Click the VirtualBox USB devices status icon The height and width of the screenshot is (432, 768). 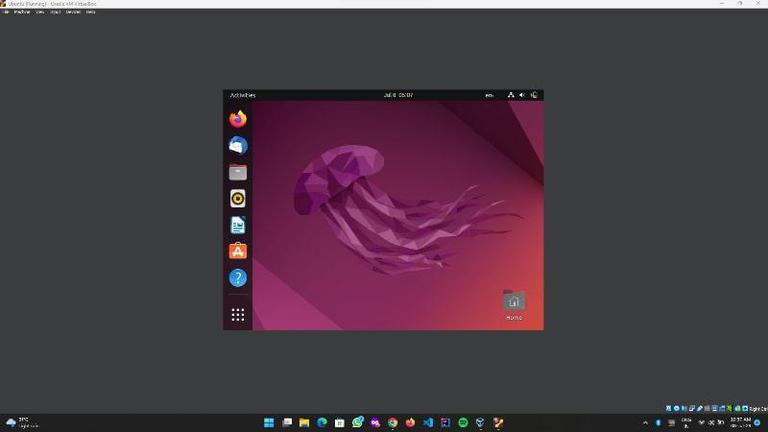[x=699, y=408]
